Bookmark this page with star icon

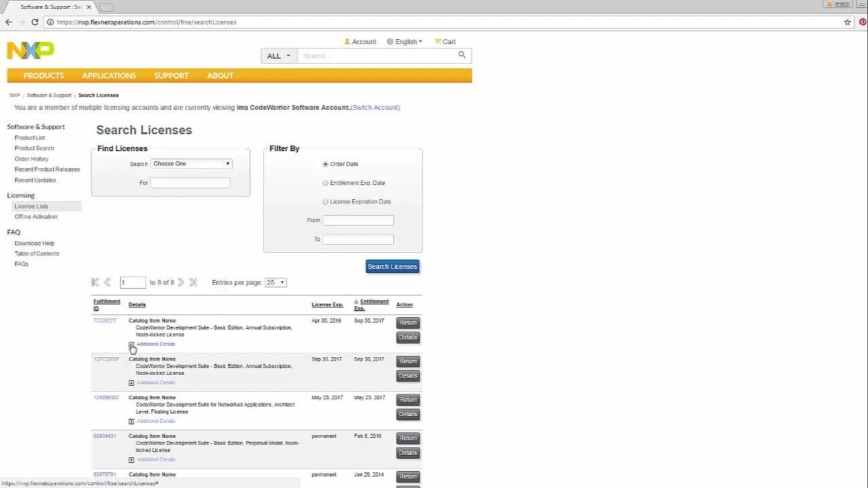point(847,22)
